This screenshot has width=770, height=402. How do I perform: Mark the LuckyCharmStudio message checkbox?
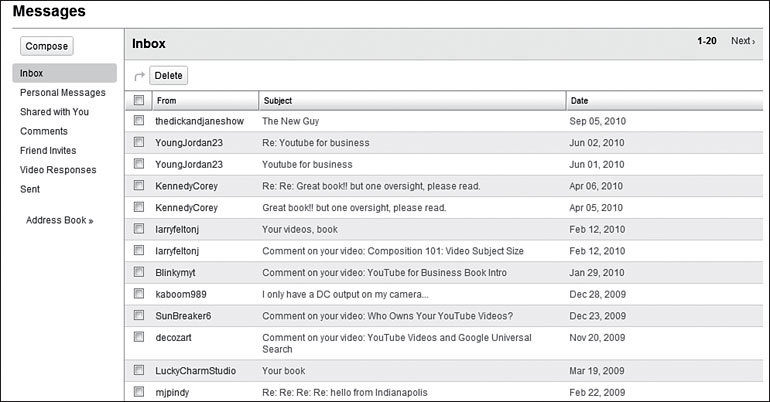(139, 370)
